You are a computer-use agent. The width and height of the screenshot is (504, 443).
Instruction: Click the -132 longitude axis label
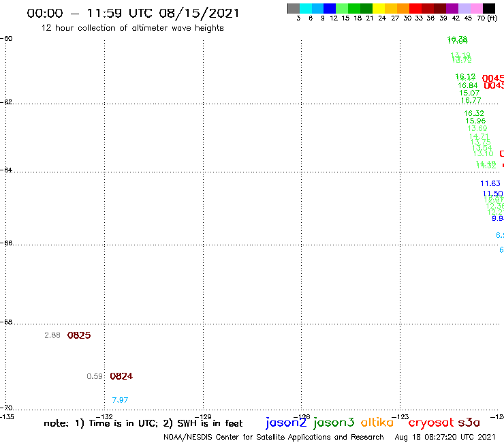tap(104, 417)
